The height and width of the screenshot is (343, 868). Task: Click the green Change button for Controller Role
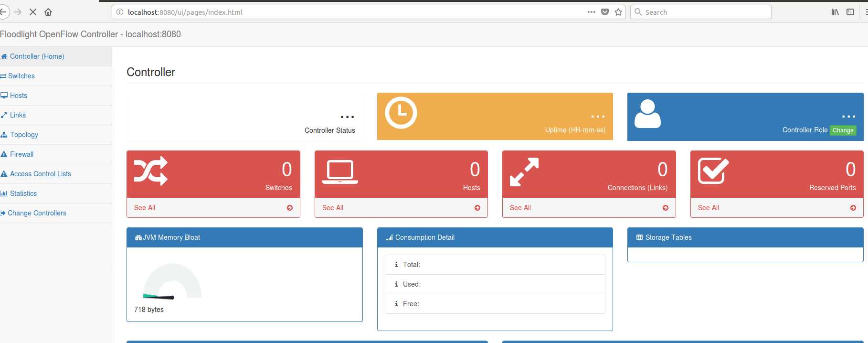[843, 130]
